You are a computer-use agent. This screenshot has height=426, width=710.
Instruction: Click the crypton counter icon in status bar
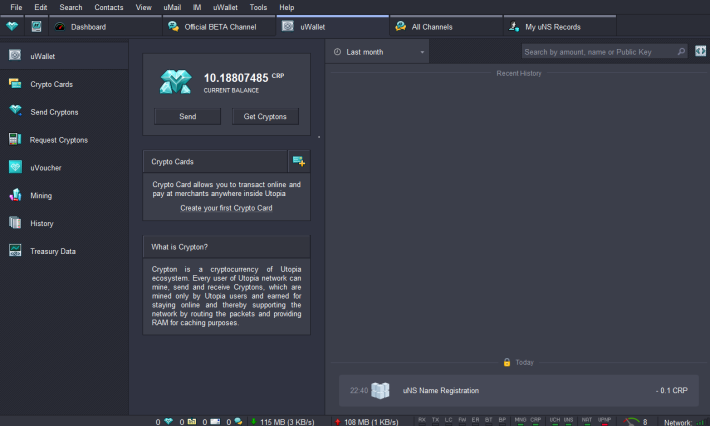click(168, 421)
